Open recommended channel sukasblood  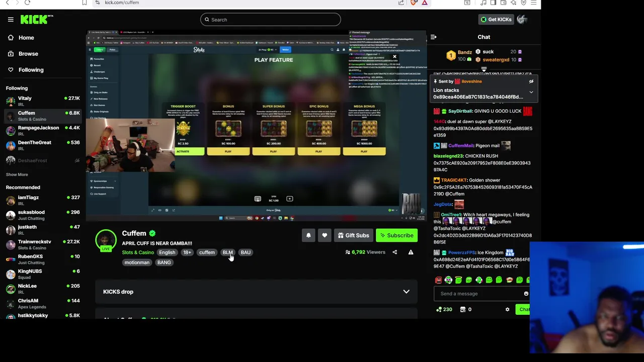coord(43,215)
